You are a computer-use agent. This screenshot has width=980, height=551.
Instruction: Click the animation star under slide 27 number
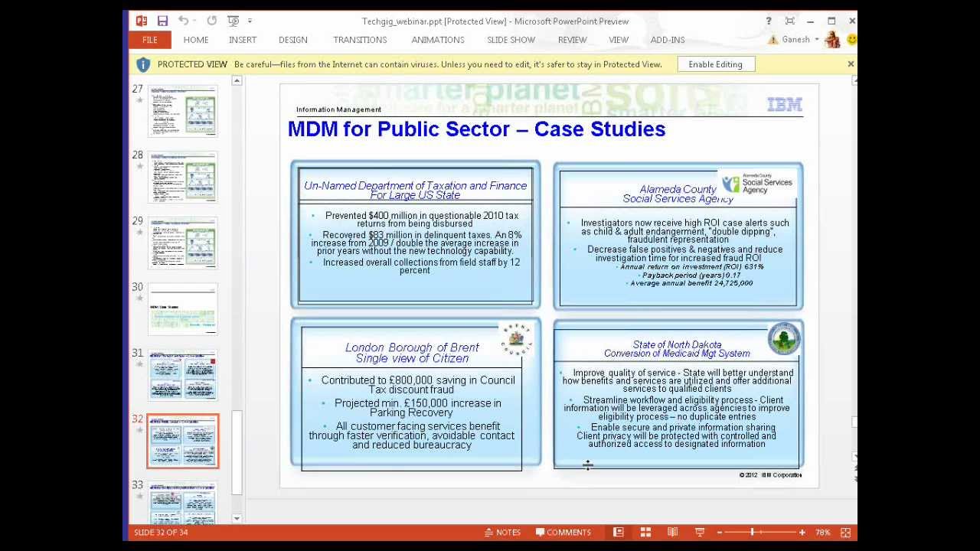(139, 100)
